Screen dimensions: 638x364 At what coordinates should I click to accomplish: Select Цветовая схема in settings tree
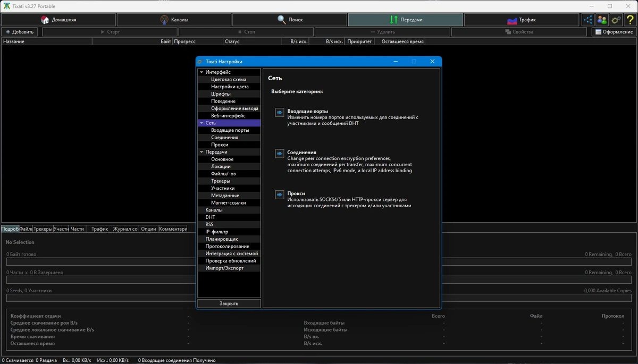pyautogui.click(x=229, y=80)
